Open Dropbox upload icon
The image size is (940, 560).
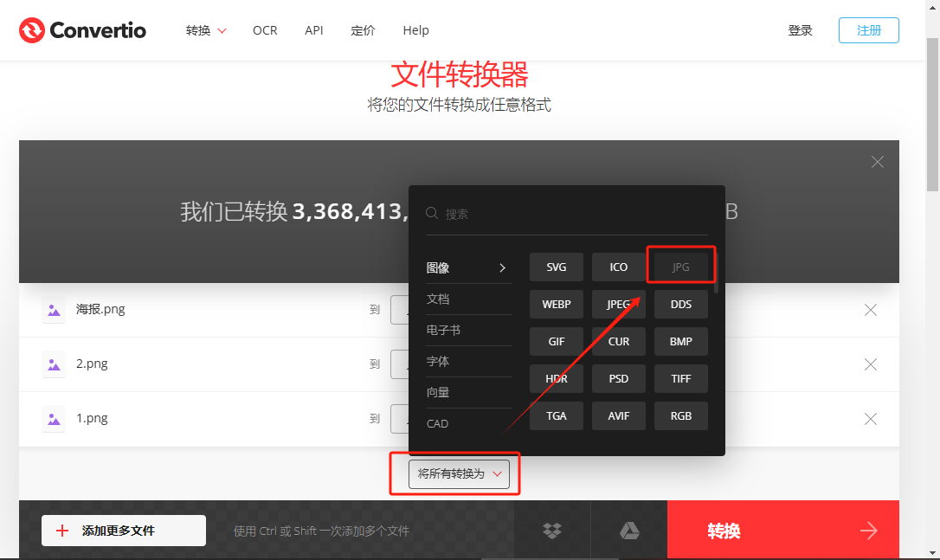click(x=554, y=530)
